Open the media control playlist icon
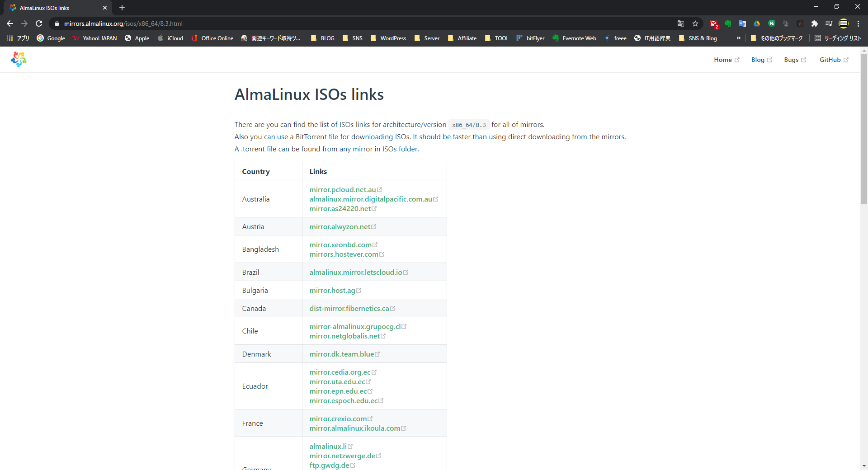Image resolution: width=868 pixels, height=470 pixels. coord(829,23)
